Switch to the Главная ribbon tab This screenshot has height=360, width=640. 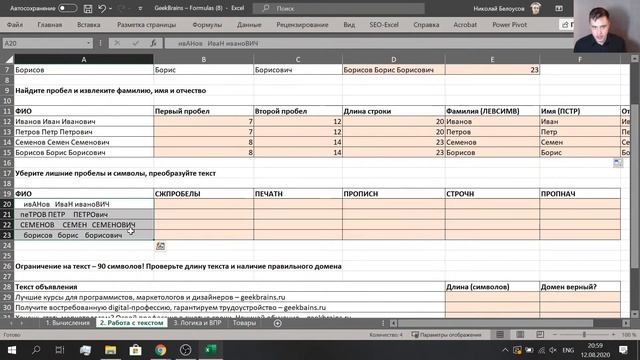click(x=50, y=25)
